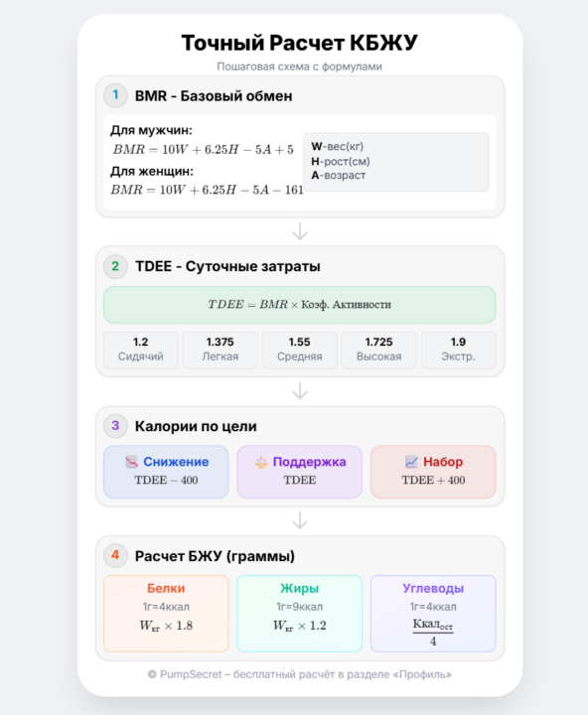Screen dimensions: 588x715
Task: Select the Снижение TDEE − 400 goal card
Action: coord(166,472)
